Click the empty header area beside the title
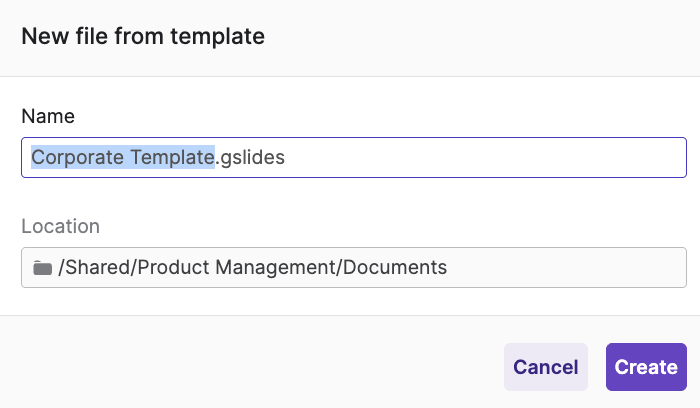This screenshot has width=700, height=408. (x=480, y=38)
